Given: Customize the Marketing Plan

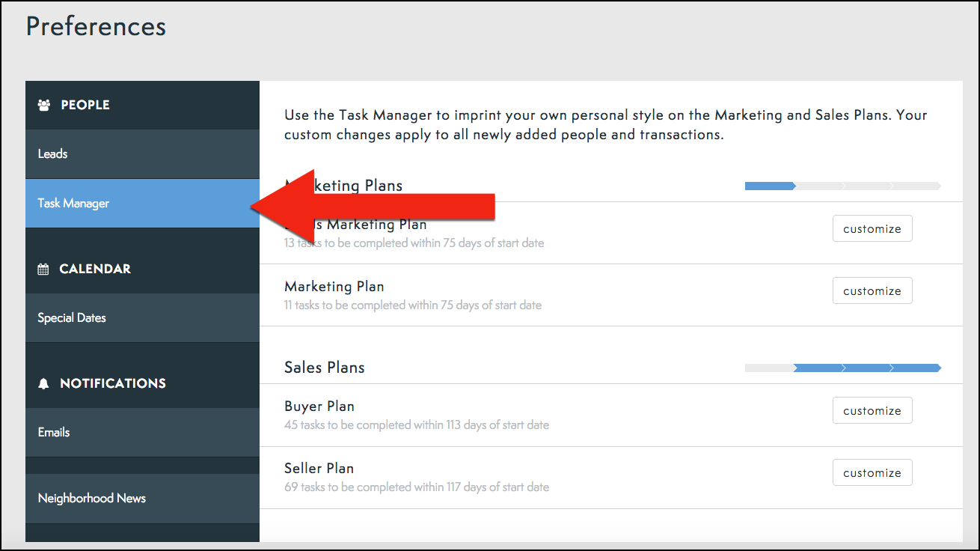Looking at the screenshot, I should click(x=872, y=290).
